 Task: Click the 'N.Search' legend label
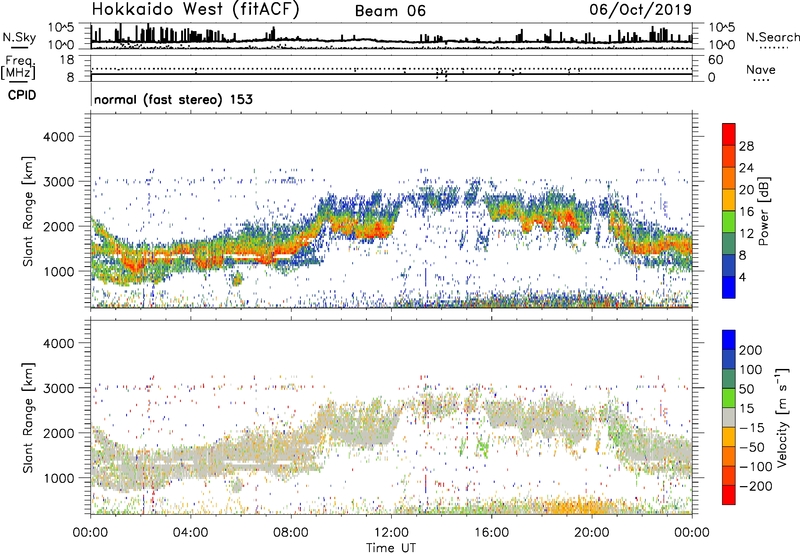(772, 37)
